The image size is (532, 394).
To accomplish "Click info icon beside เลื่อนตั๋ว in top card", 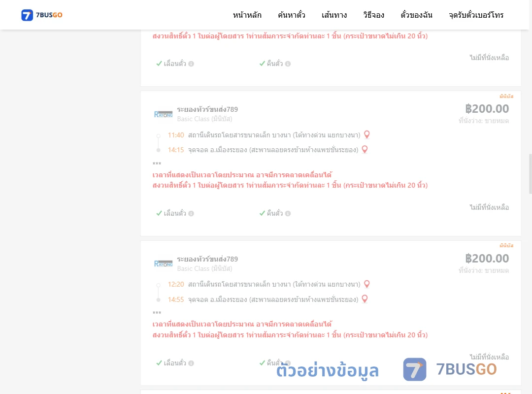I will (x=191, y=64).
